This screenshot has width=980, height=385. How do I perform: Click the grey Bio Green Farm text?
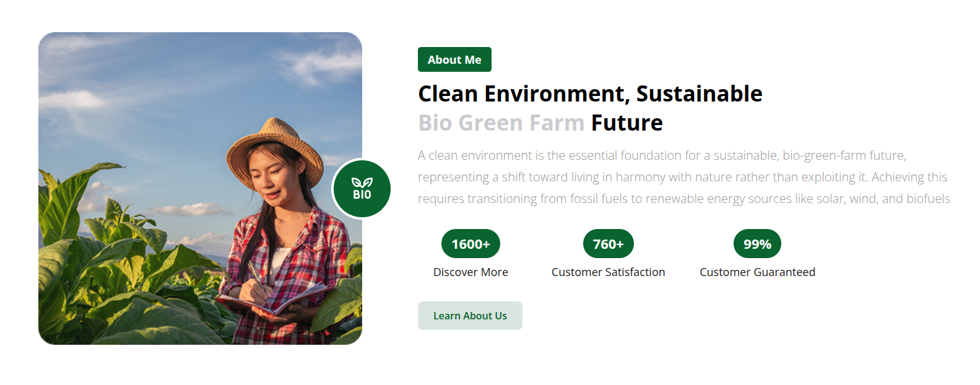click(501, 123)
